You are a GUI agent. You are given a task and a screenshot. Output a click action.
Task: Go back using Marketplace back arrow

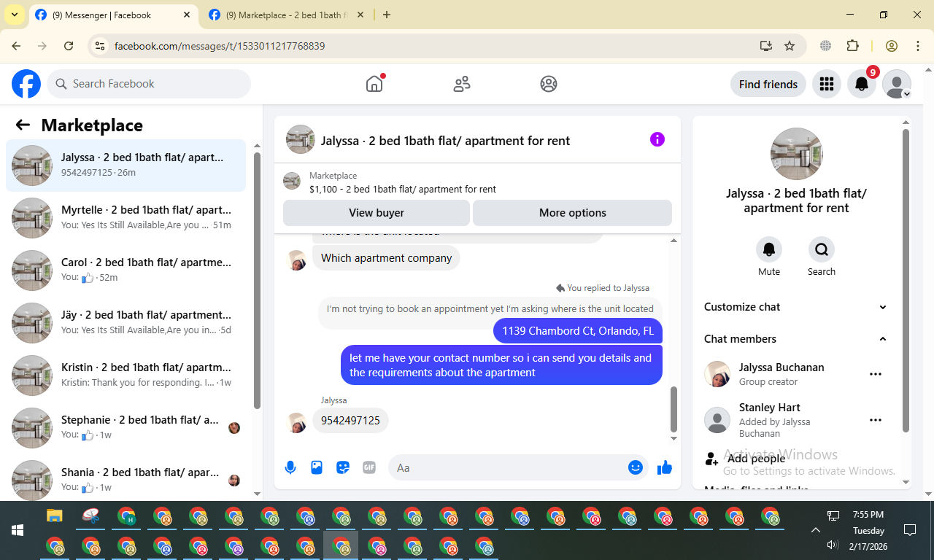pos(23,125)
